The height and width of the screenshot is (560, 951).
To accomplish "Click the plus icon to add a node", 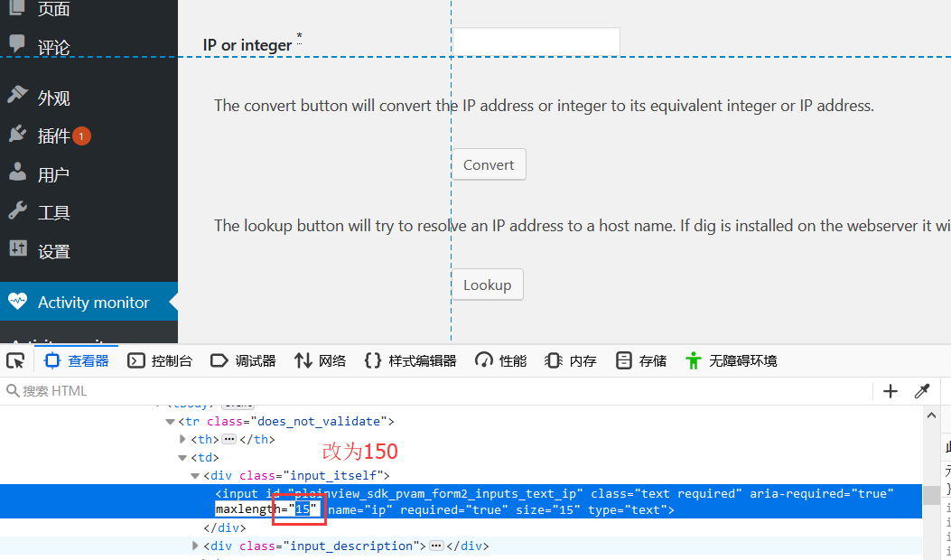I will 890,390.
